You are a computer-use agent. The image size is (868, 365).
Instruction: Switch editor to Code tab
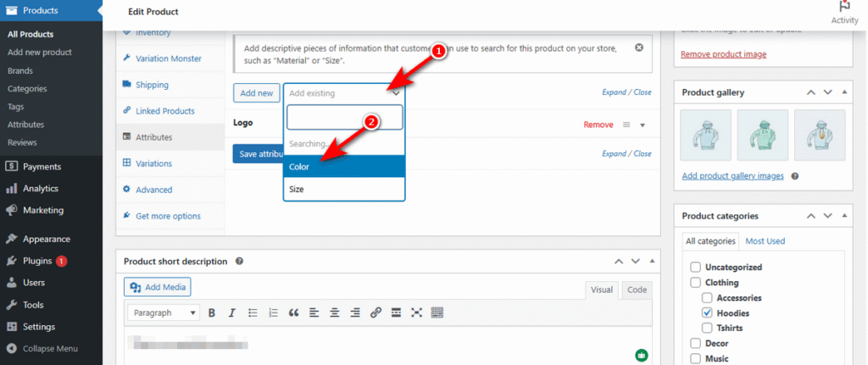[x=637, y=290]
